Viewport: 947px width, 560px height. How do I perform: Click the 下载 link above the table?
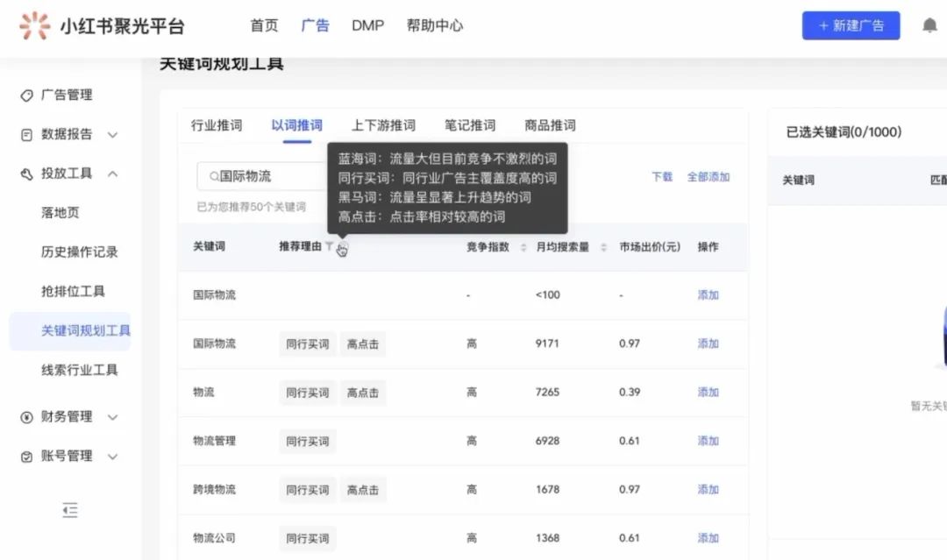(661, 175)
